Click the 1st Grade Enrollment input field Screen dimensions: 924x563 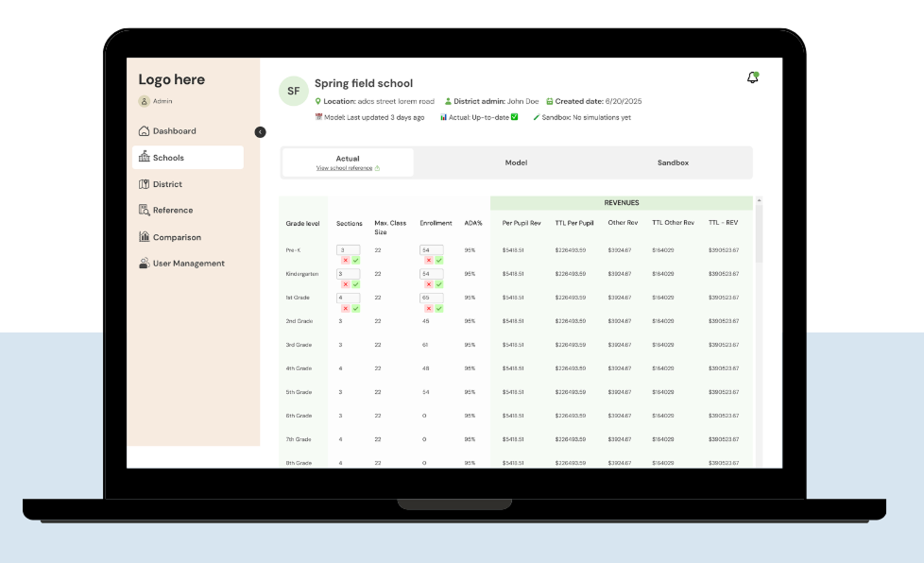pos(432,298)
